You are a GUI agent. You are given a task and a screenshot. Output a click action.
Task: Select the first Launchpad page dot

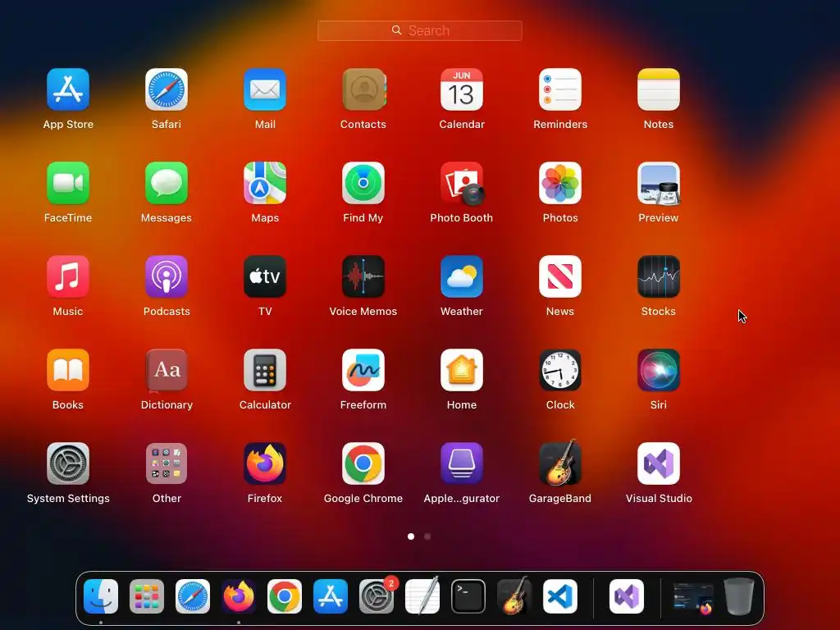pos(411,536)
